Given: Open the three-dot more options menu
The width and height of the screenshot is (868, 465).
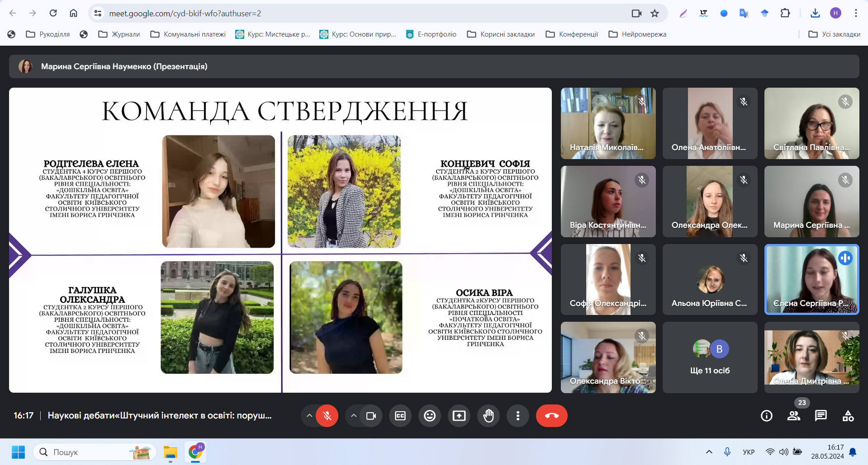Looking at the screenshot, I should (518, 416).
